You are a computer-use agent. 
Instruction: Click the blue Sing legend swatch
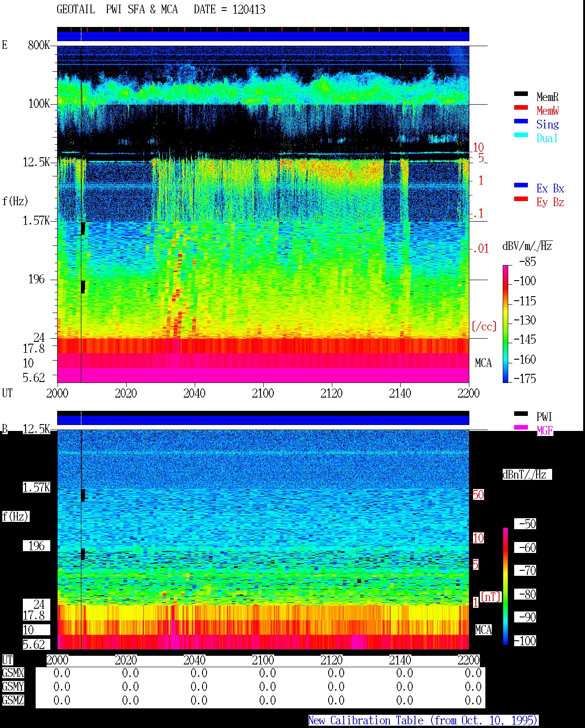click(521, 122)
